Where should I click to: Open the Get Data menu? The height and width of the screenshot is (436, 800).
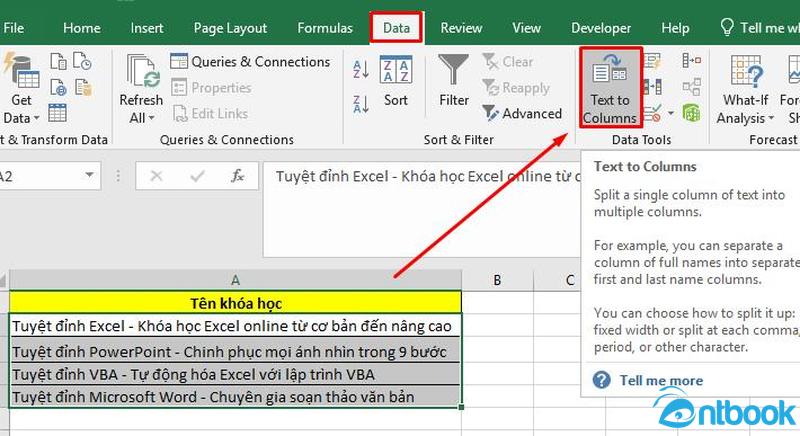[20, 88]
